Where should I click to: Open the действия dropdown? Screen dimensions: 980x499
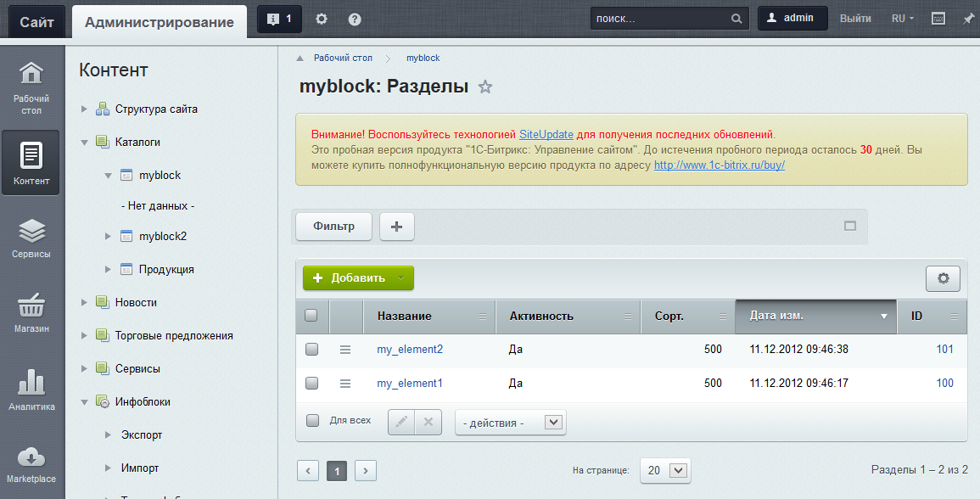click(x=511, y=423)
